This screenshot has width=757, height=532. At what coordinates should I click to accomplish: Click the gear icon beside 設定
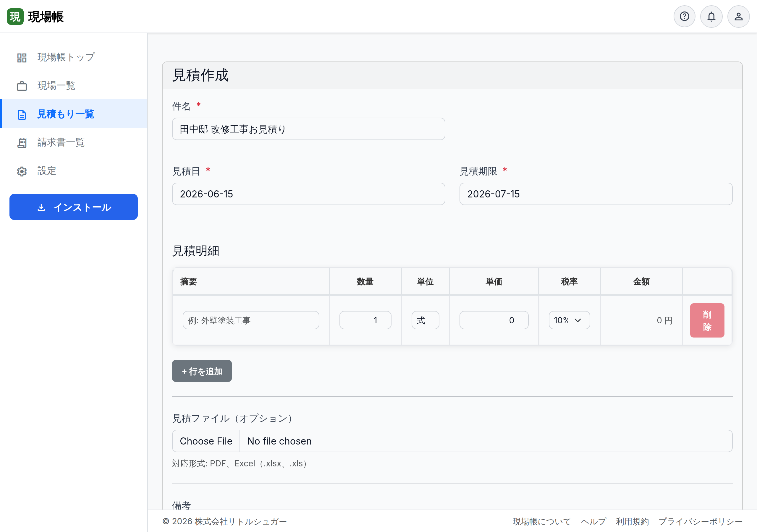click(22, 171)
